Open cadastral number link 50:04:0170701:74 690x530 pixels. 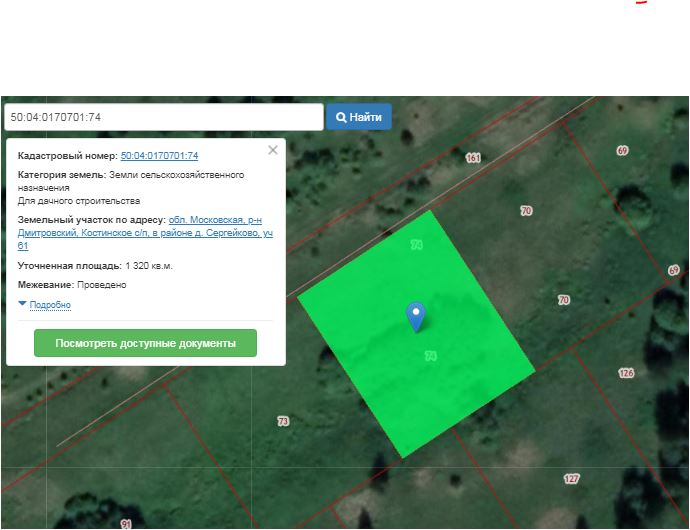click(159, 156)
